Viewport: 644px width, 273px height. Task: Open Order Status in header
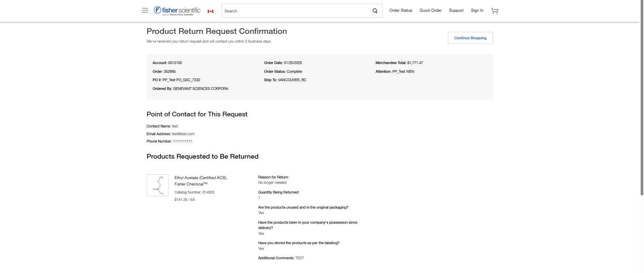401,10
